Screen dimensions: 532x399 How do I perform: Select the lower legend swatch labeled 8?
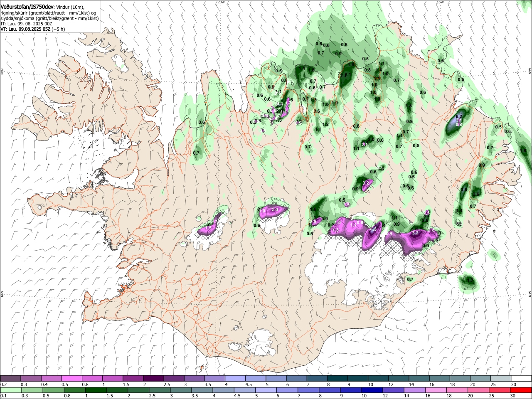coord(330,390)
